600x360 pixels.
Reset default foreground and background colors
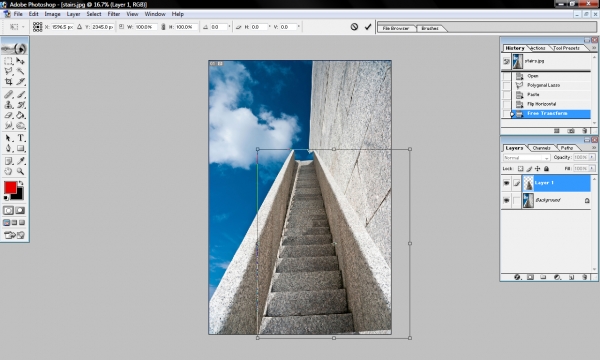[6, 197]
